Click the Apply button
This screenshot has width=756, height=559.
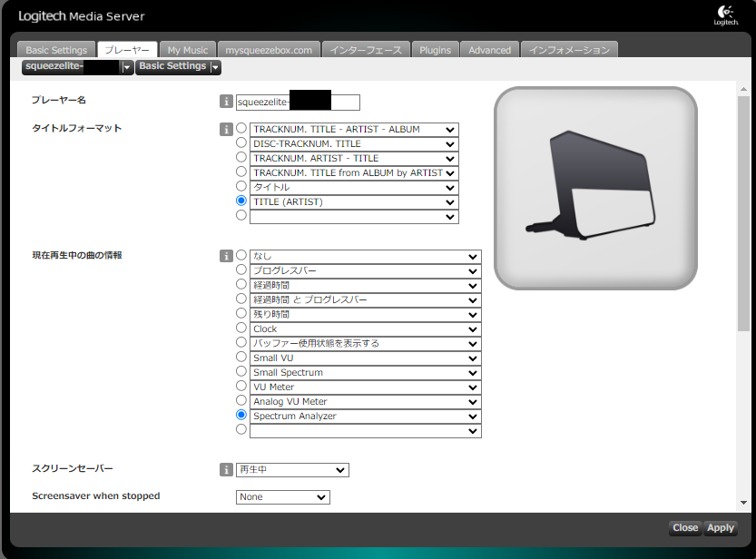pyautogui.click(x=721, y=528)
